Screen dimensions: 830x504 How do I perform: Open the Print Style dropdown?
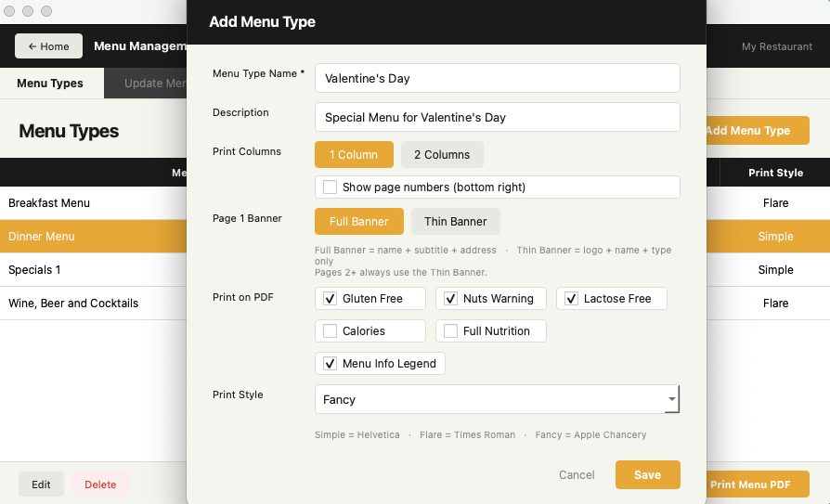point(497,399)
